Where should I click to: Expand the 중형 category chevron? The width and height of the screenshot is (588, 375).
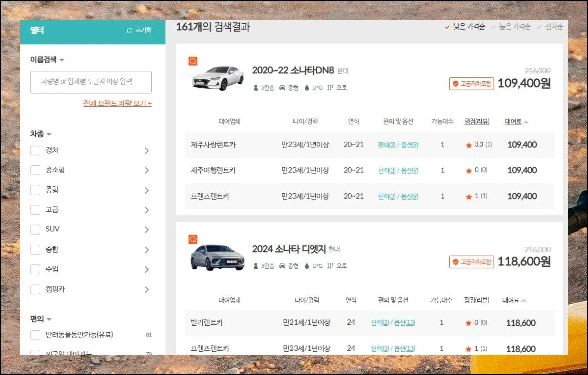(147, 190)
